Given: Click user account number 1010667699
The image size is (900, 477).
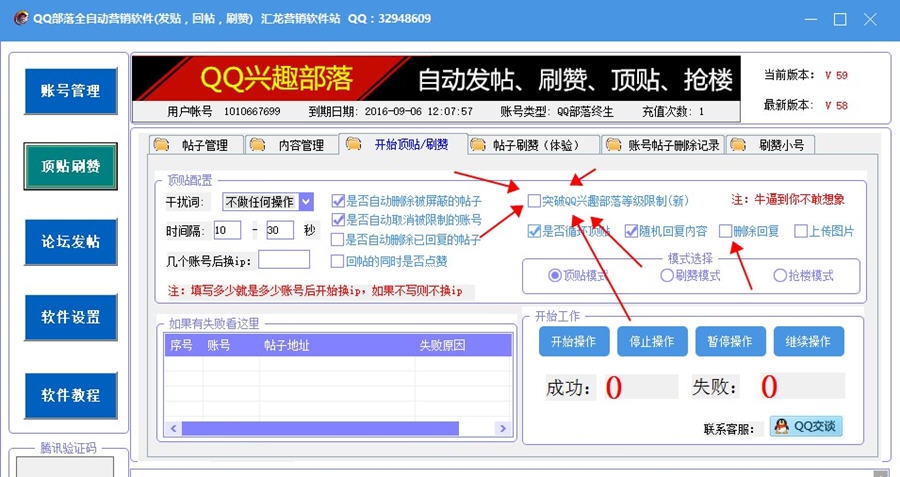Looking at the screenshot, I should click(x=252, y=111).
